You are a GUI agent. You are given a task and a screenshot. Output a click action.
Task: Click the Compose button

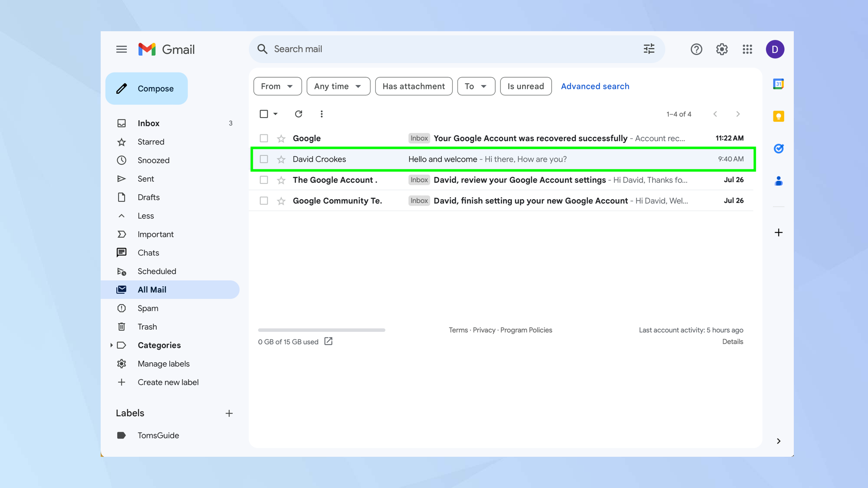click(x=147, y=88)
